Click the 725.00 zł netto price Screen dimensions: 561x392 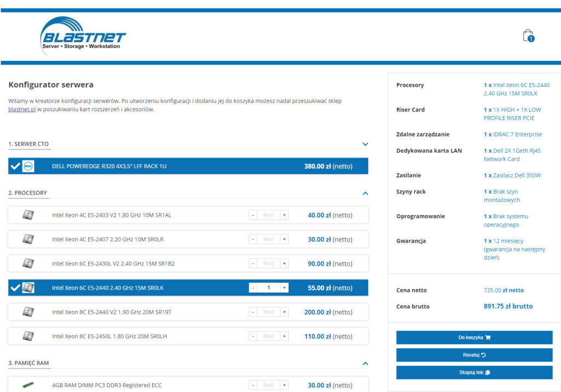coord(504,290)
